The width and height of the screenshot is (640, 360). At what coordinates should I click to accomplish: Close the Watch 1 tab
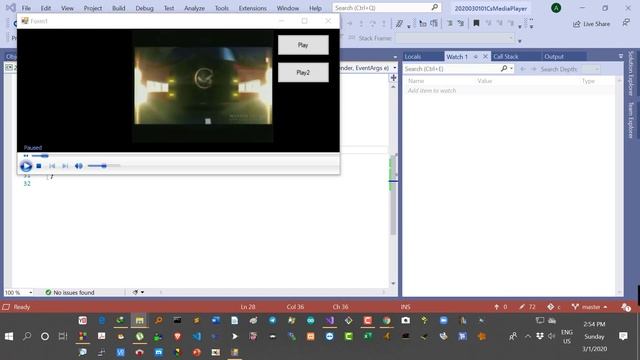tap(485, 57)
